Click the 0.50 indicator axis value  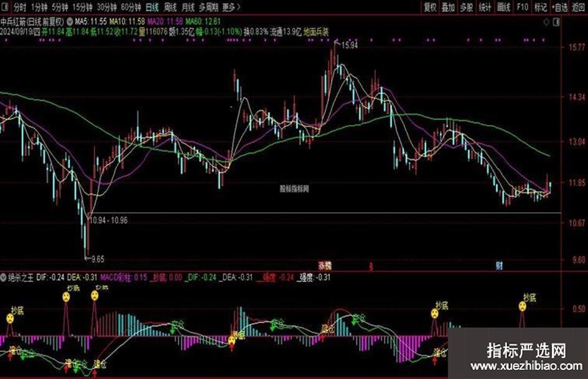pyautogui.click(x=579, y=309)
